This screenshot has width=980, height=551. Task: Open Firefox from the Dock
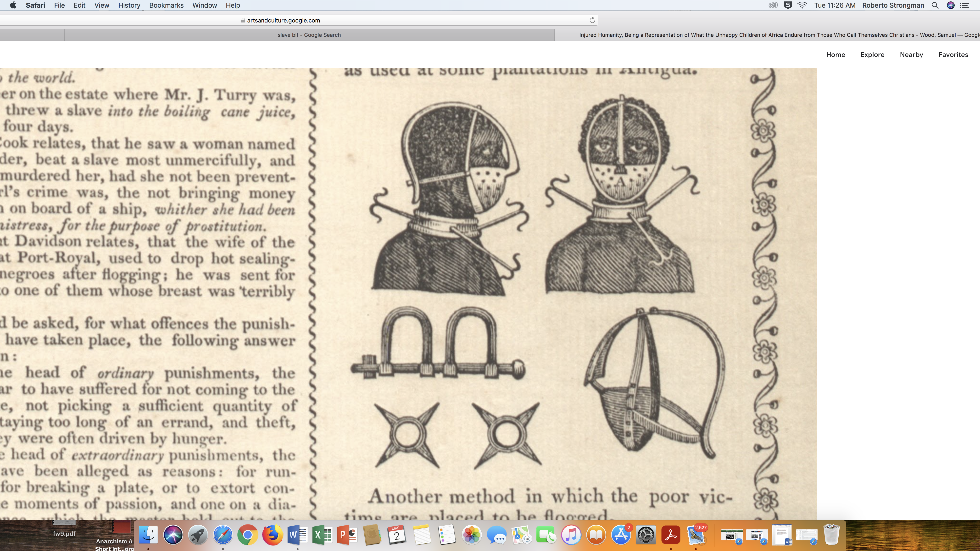click(272, 535)
